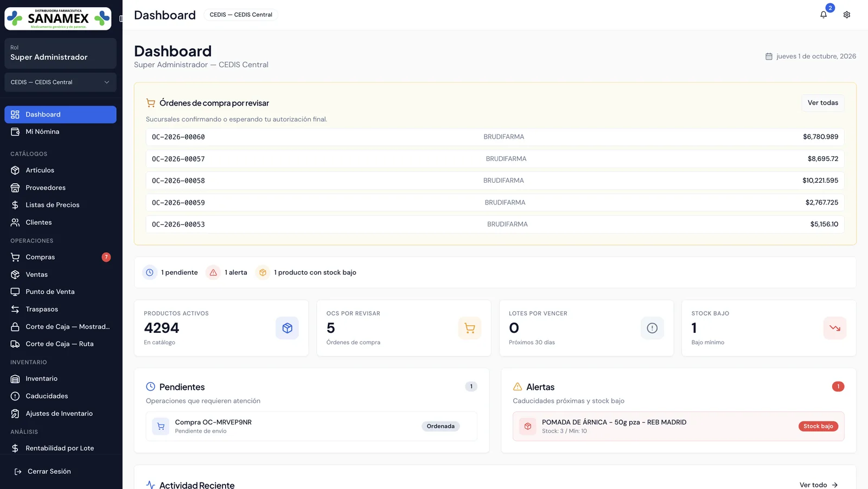Open Compra OC-MRVEP9NR pending item
This screenshot has width=868, height=489.
pos(311,426)
